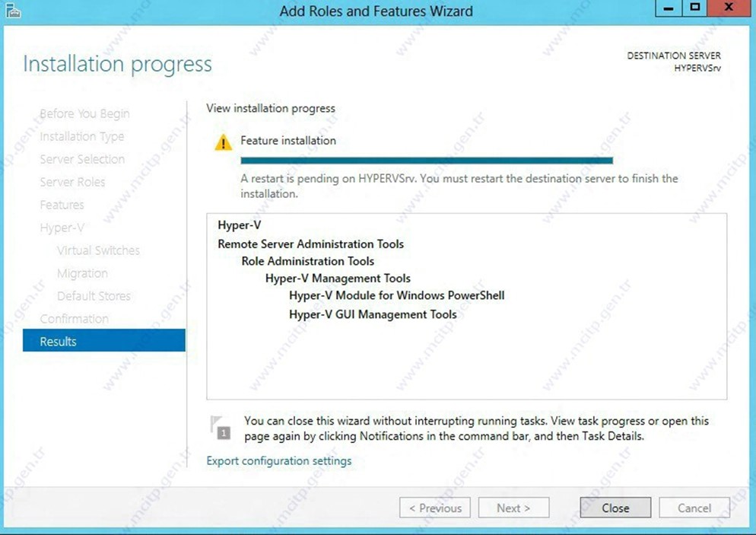
Task: Click the feature installation progress bar
Action: [426, 161]
